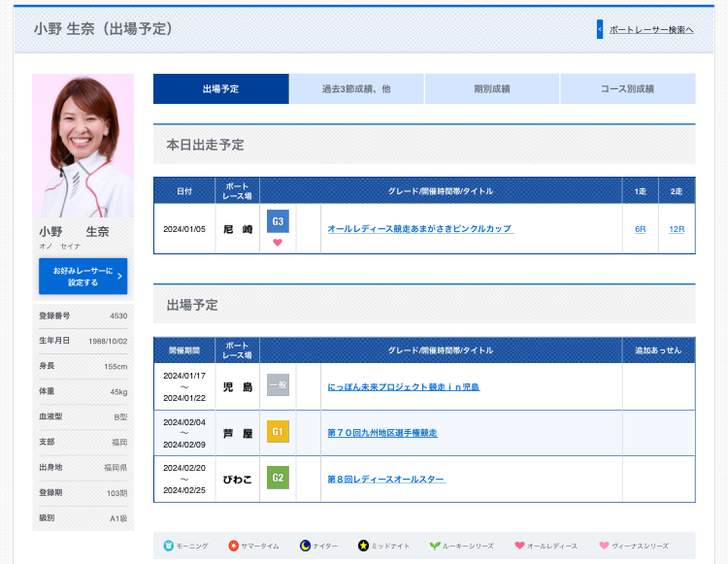Click the gray 一般 grade badge
Viewport: 728px width, 564px height.
278,385
